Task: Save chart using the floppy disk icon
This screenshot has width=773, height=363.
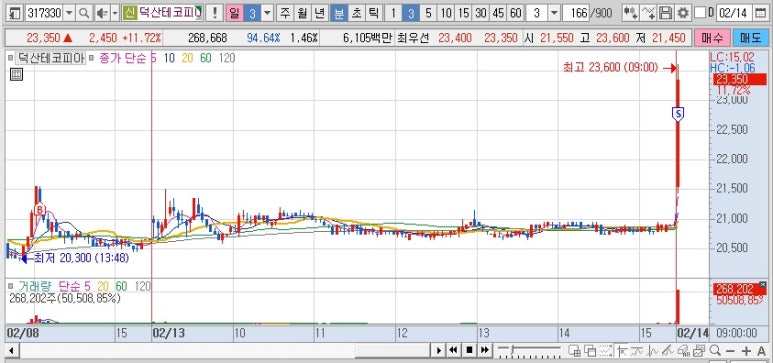Action: point(666,13)
